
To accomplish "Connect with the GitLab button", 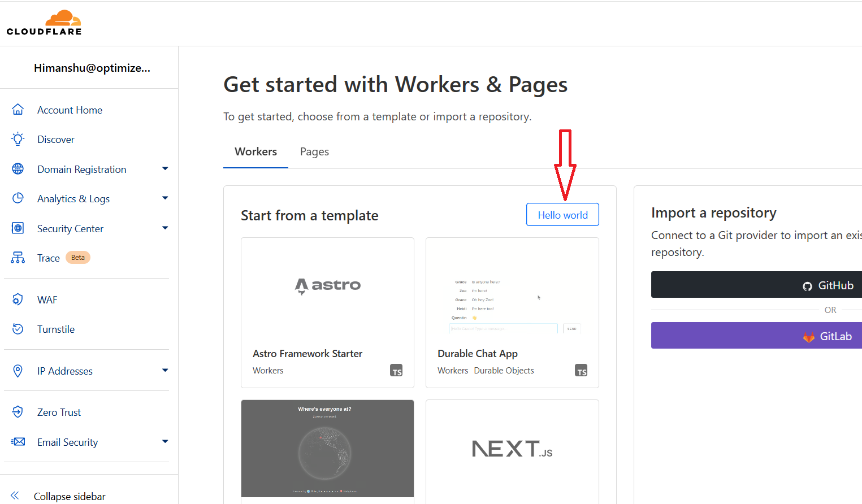I will [x=756, y=336].
